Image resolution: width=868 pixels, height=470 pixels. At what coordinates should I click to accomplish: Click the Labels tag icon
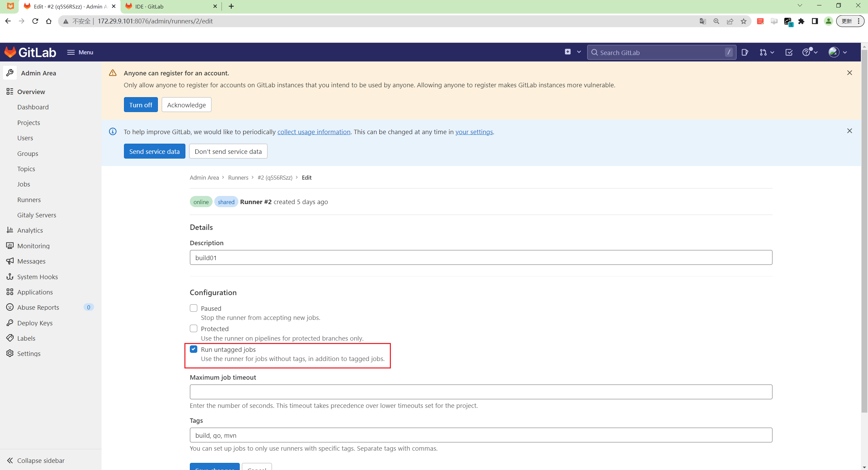click(10, 338)
